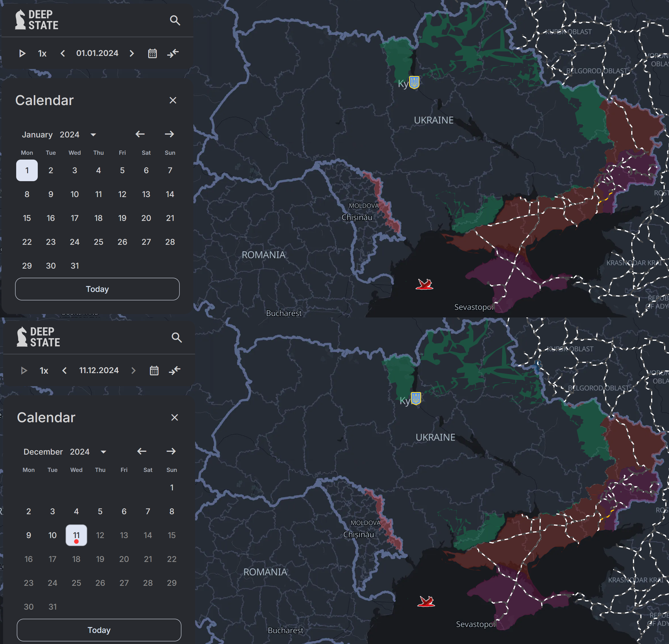The height and width of the screenshot is (644, 669).
Task: Click ROMANIA label on top map
Action: click(x=264, y=255)
